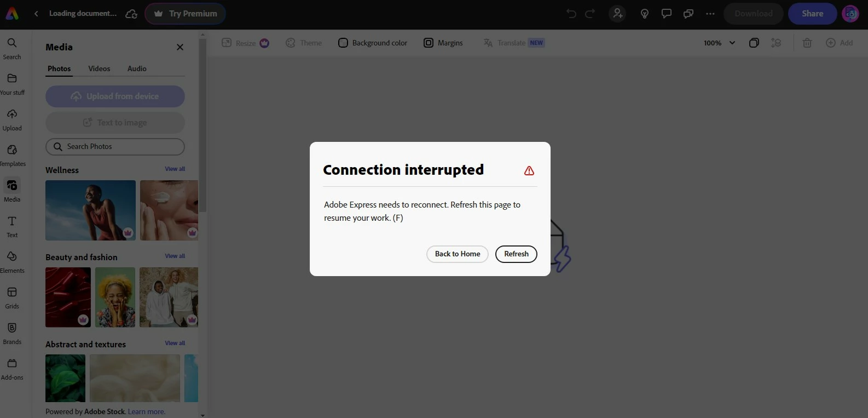Screen dimensions: 868x418
Task: Expand the 100% zoom dropdown
Action: (x=720, y=43)
